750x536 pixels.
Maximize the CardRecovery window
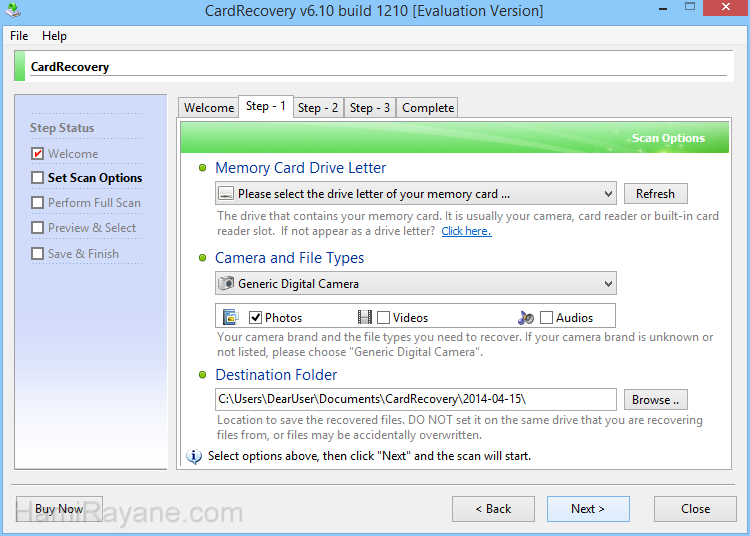690,7
